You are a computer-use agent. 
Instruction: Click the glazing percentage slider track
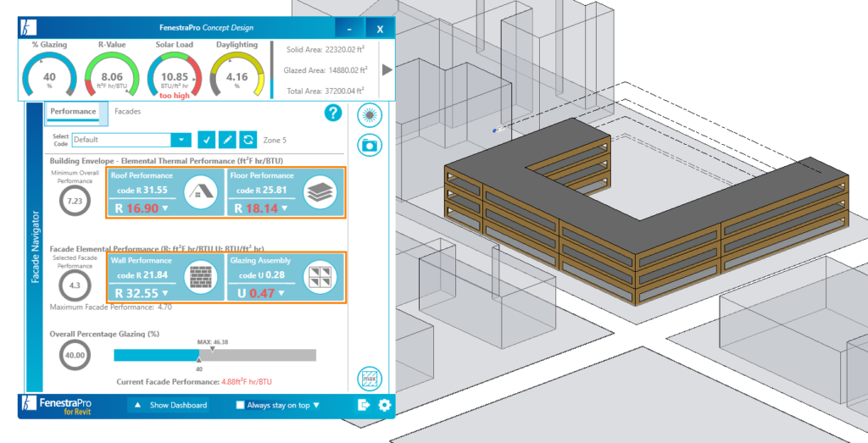point(214,355)
